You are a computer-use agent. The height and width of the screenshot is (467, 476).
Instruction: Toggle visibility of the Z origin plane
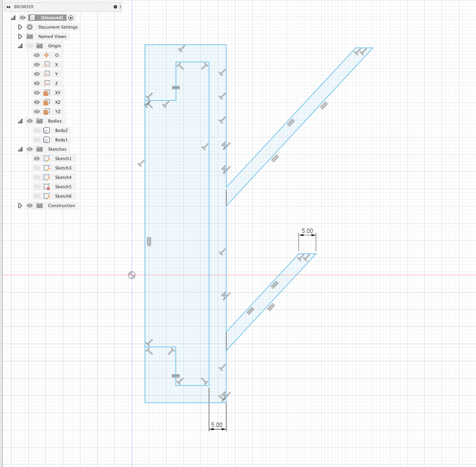click(x=36, y=83)
